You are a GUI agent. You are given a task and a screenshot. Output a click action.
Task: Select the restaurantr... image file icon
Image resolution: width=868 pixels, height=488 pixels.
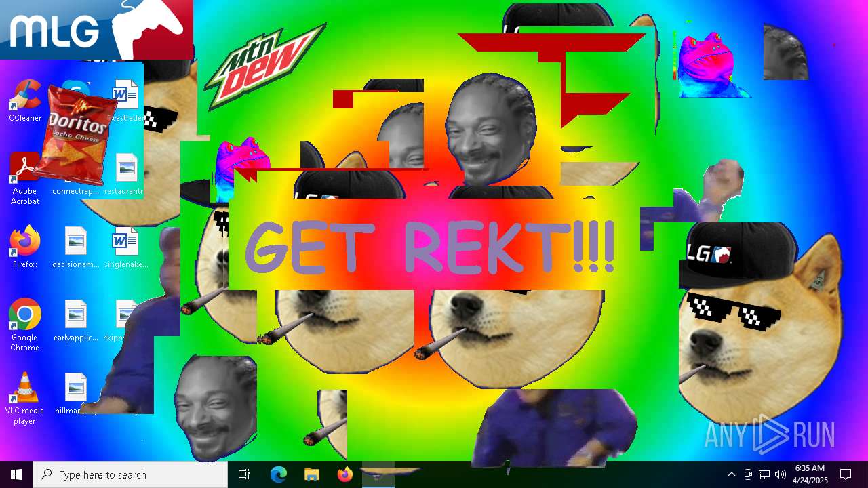[x=127, y=174]
